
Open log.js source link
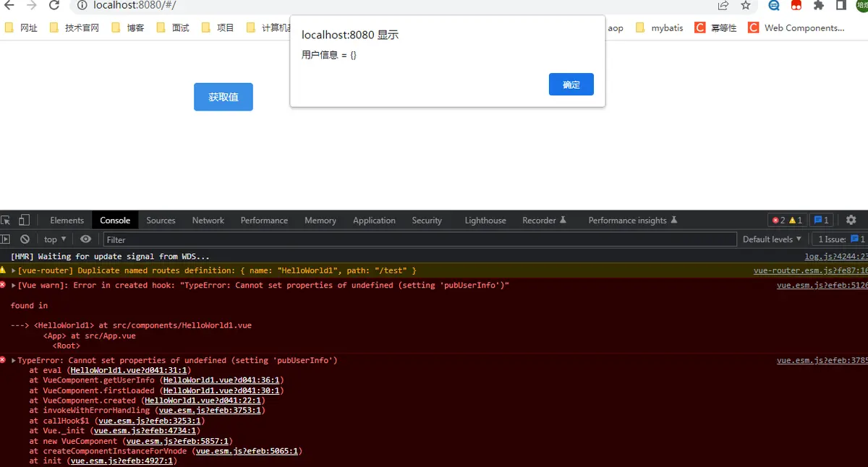(x=836, y=257)
